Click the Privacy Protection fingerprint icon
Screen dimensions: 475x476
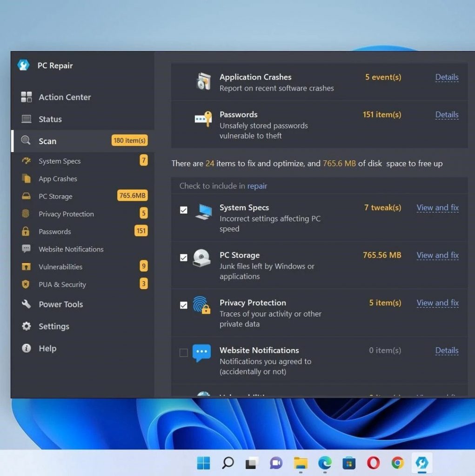[x=202, y=305]
